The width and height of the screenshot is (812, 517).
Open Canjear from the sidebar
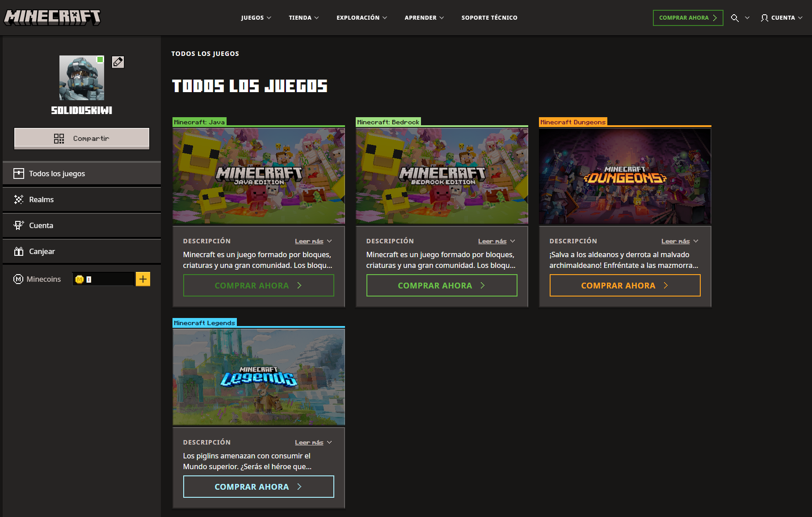(82, 251)
